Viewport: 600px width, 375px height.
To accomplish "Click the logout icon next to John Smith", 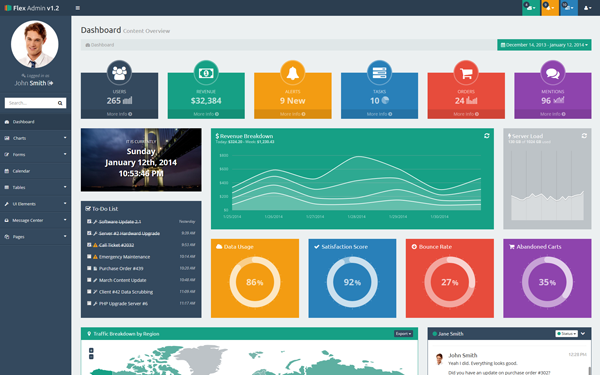I will (51, 83).
